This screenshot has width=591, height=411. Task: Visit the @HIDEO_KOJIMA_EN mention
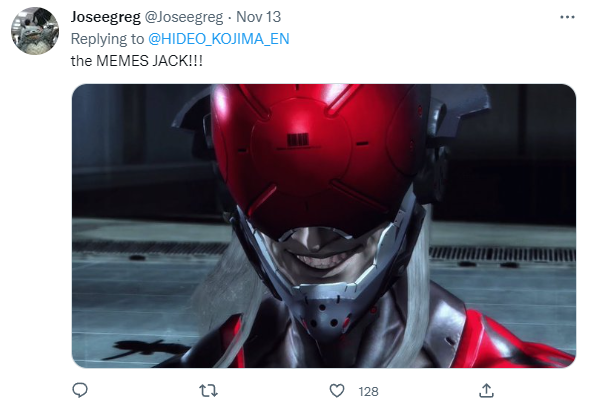pyautogui.click(x=219, y=39)
